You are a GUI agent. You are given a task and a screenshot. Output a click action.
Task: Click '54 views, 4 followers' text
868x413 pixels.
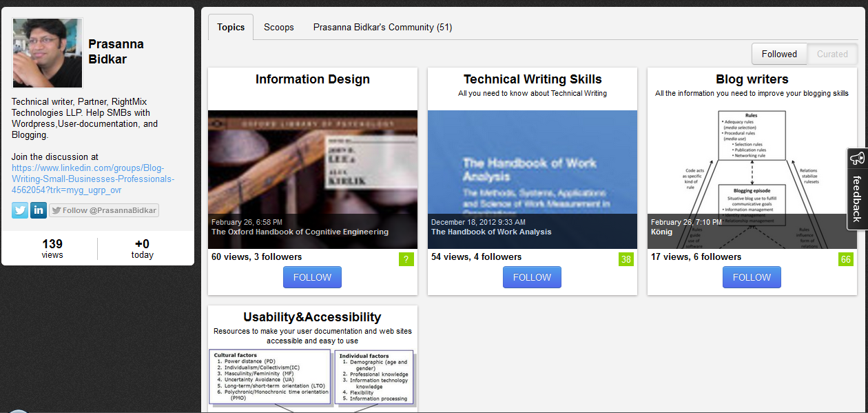coord(477,256)
